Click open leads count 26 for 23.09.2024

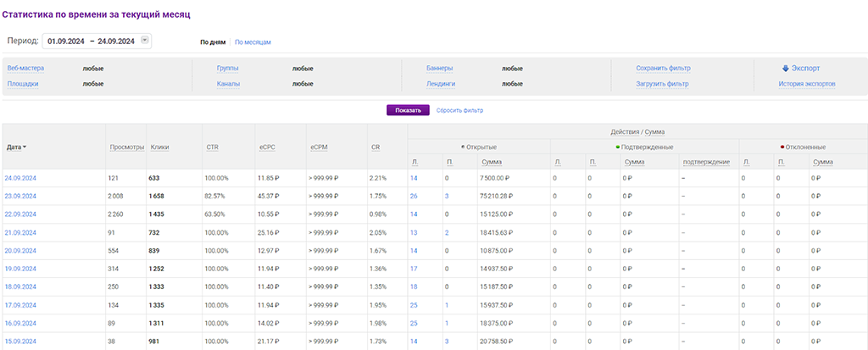[x=414, y=196]
